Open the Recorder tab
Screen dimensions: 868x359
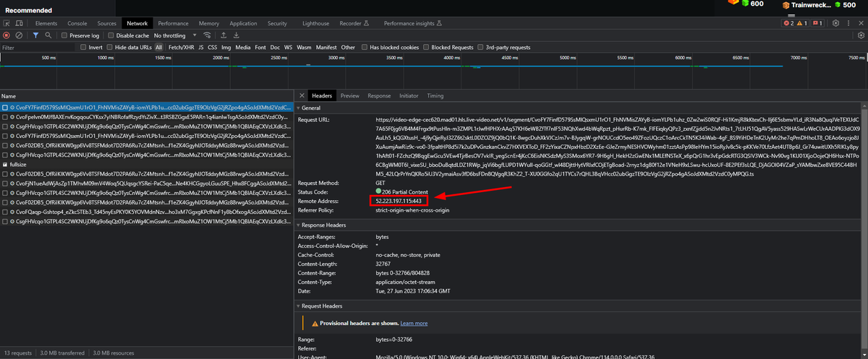[x=354, y=23]
